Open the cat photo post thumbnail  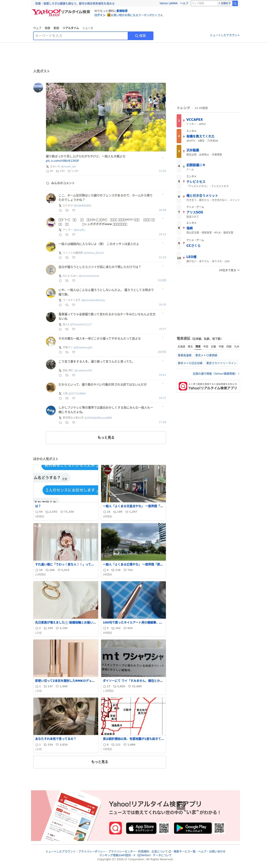point(66,716)
